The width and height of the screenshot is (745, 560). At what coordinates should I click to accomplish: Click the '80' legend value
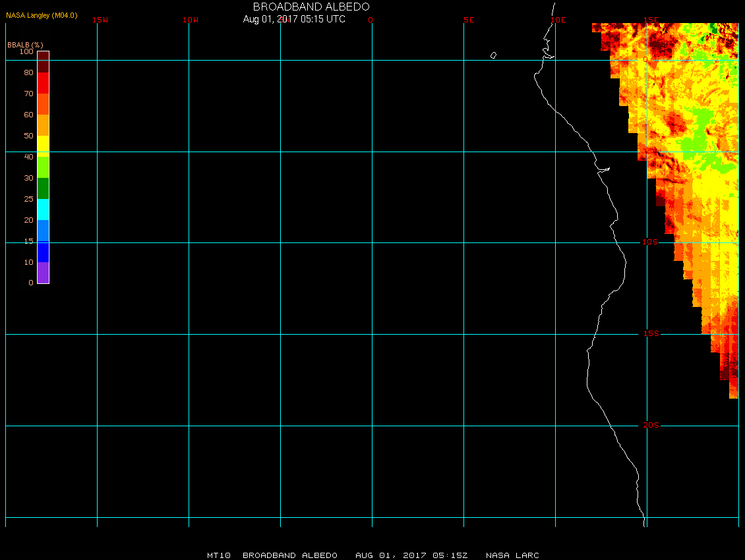pyautogui.click(x=29, y=72)
